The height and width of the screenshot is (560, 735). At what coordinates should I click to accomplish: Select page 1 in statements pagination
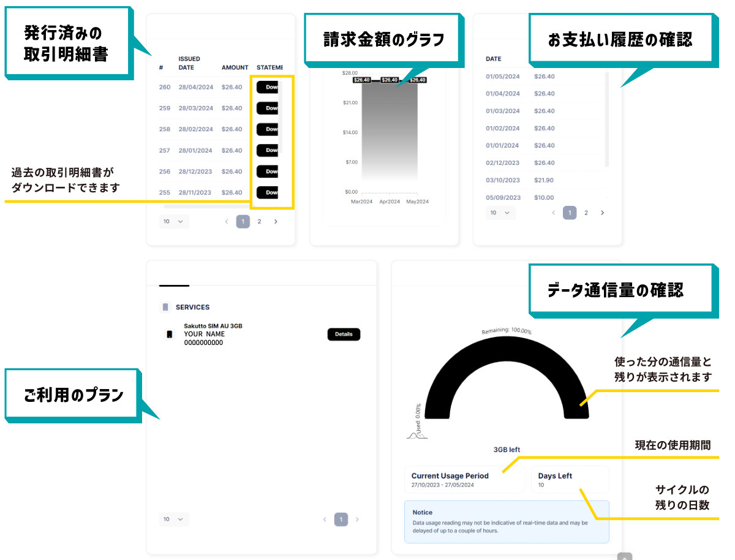click(243, 221)
